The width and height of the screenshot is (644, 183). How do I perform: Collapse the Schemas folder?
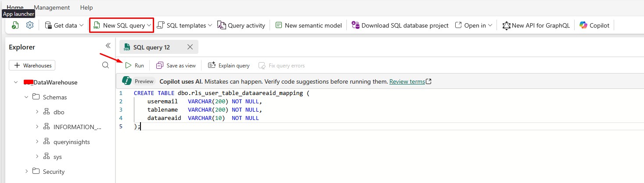click(26, 97)
